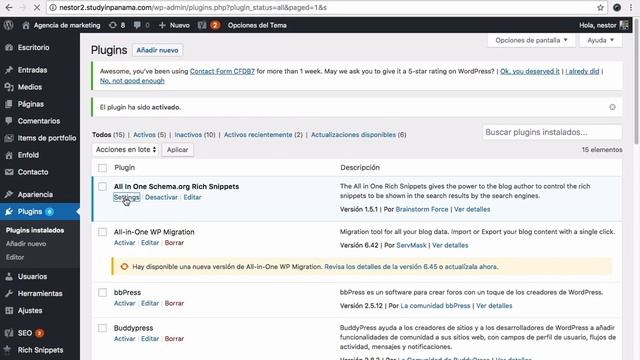
Task: Open the nestor user avatar
Action: click(624, 25)
